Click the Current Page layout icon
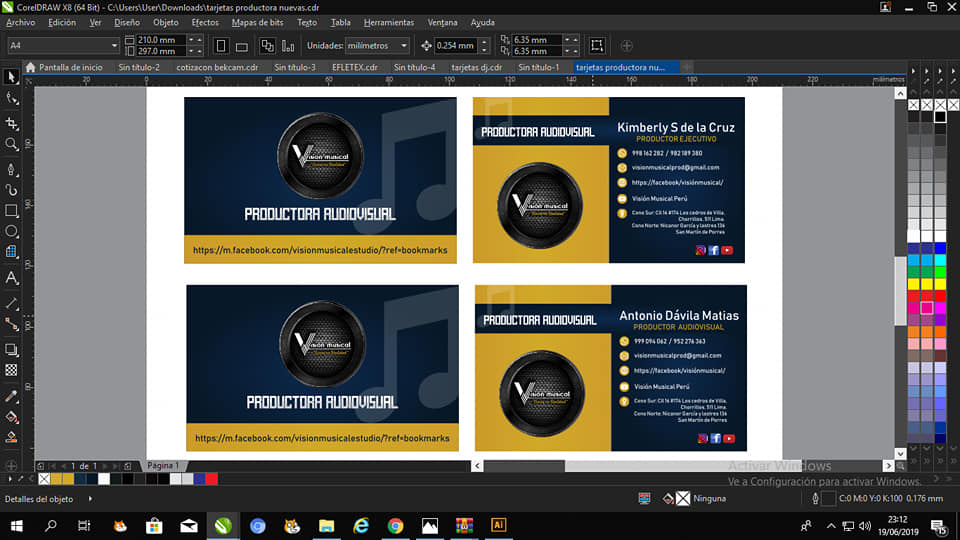Screen dimensions: 960x540 coord(288,46)
